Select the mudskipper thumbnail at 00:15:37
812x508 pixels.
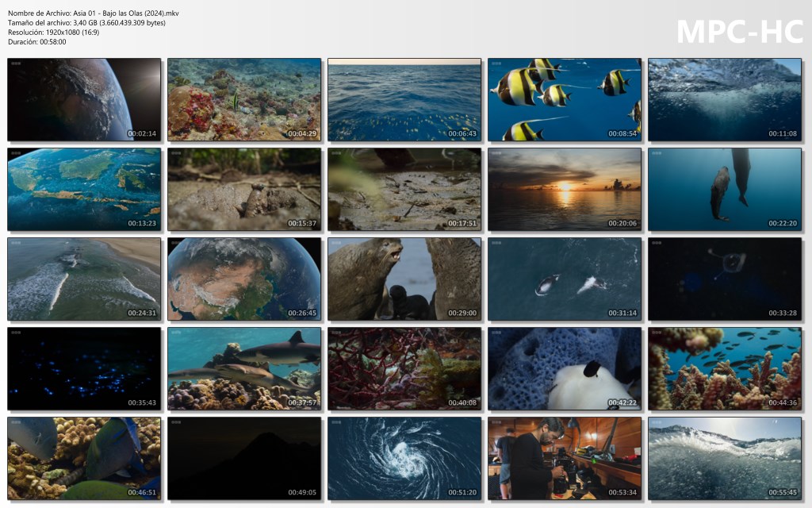(x=244, y=189)
